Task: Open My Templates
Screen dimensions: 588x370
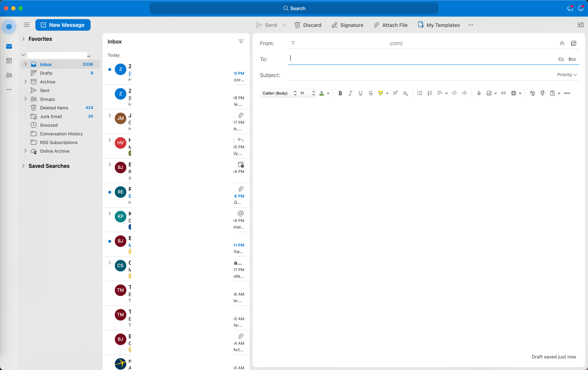Action: pos(439,25)
